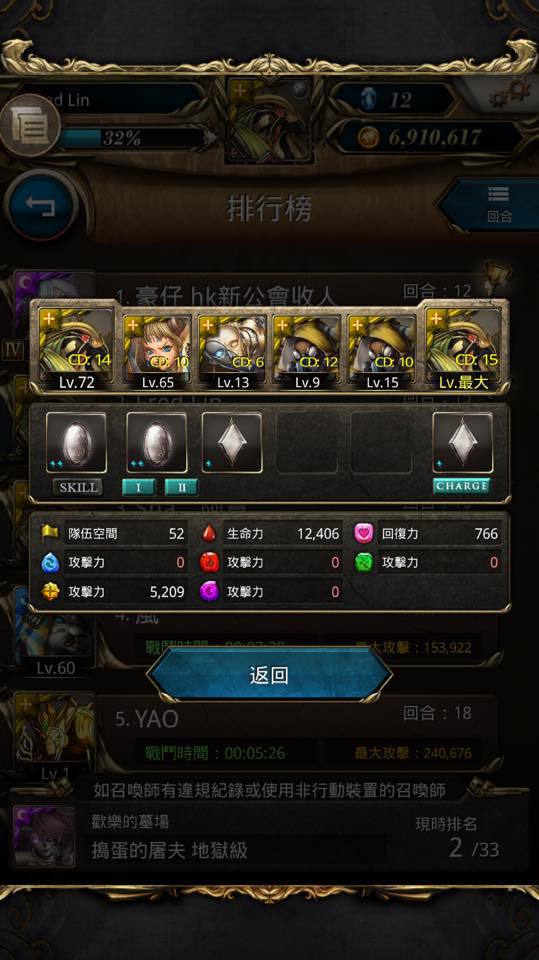The width and height of the screenshot is (539, 960).
Task: Open the inventory icon at top left
Action: pos(29,126)
